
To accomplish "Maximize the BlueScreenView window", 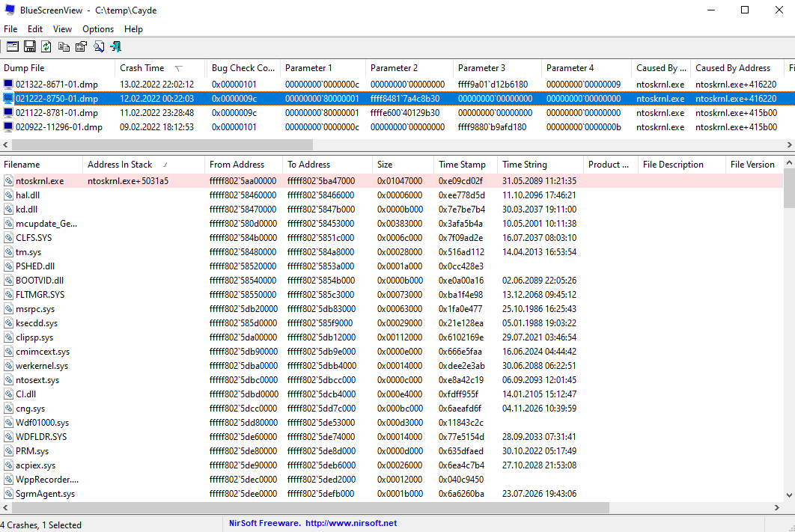I will pos(745,10).
